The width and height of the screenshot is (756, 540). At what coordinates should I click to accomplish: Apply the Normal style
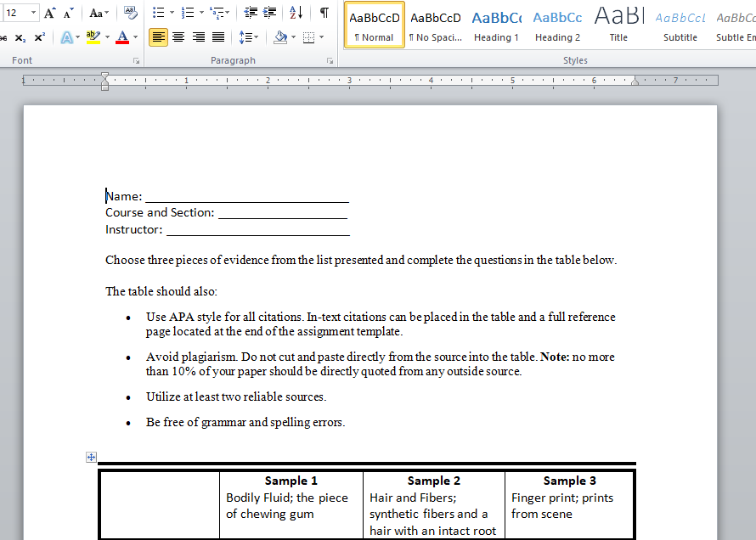(374, 25)
